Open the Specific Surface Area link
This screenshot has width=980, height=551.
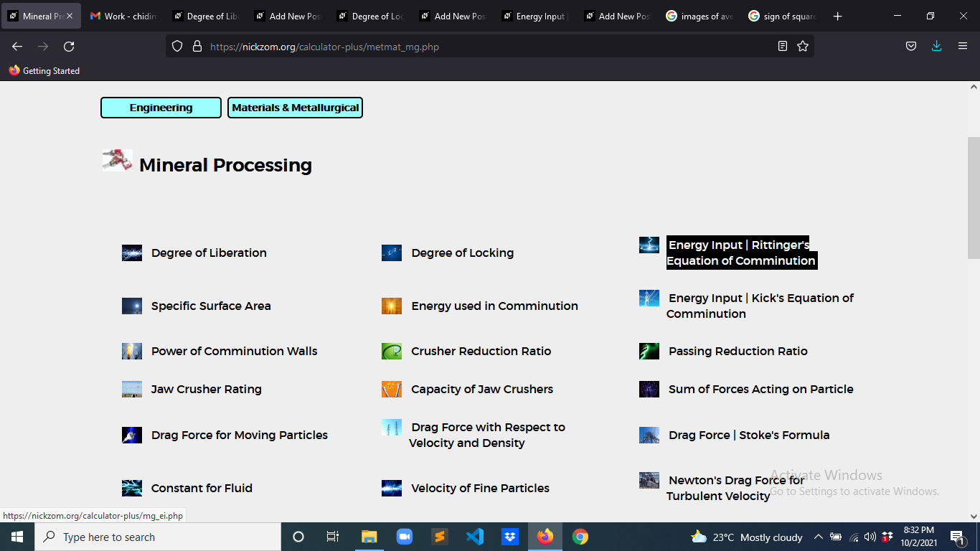pyautogui.click(x=211, y=306)
